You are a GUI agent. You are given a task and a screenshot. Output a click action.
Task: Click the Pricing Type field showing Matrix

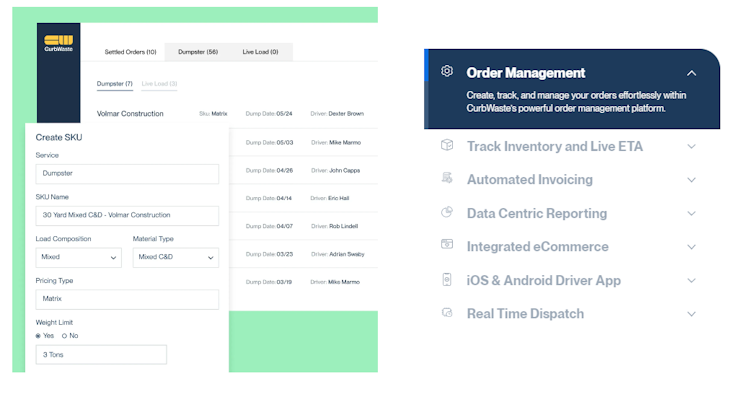pyautogui.click(x=127, y=299)
